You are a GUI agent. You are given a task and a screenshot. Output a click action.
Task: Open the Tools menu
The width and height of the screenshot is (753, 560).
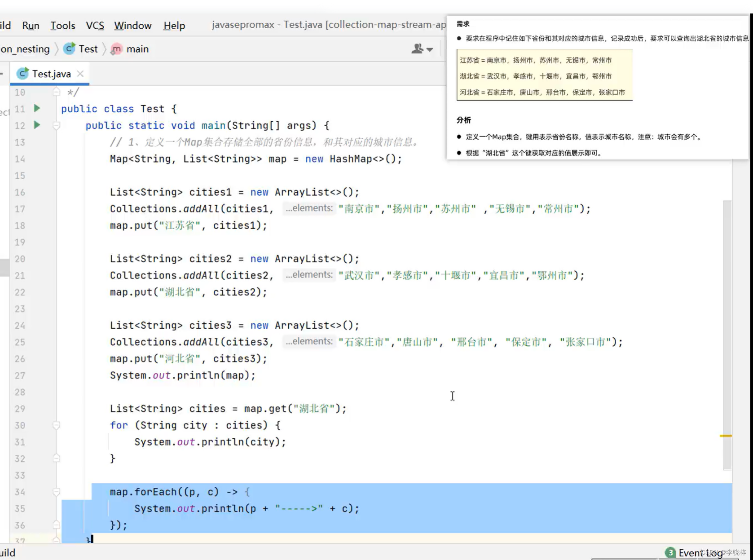point(62,26)
